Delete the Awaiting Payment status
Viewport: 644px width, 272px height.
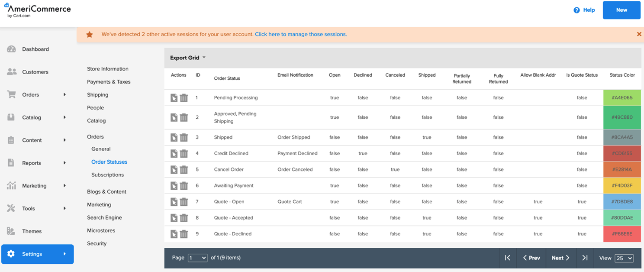click(184, 185)
